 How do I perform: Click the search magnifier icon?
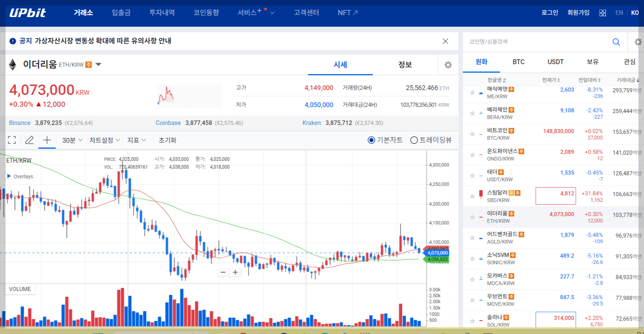click(616, 42)
